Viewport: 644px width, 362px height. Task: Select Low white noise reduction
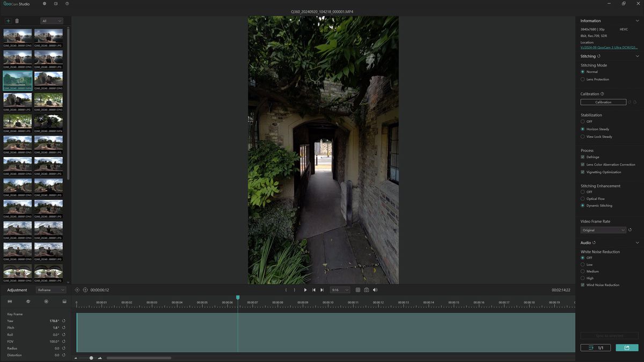pos(583,264)
